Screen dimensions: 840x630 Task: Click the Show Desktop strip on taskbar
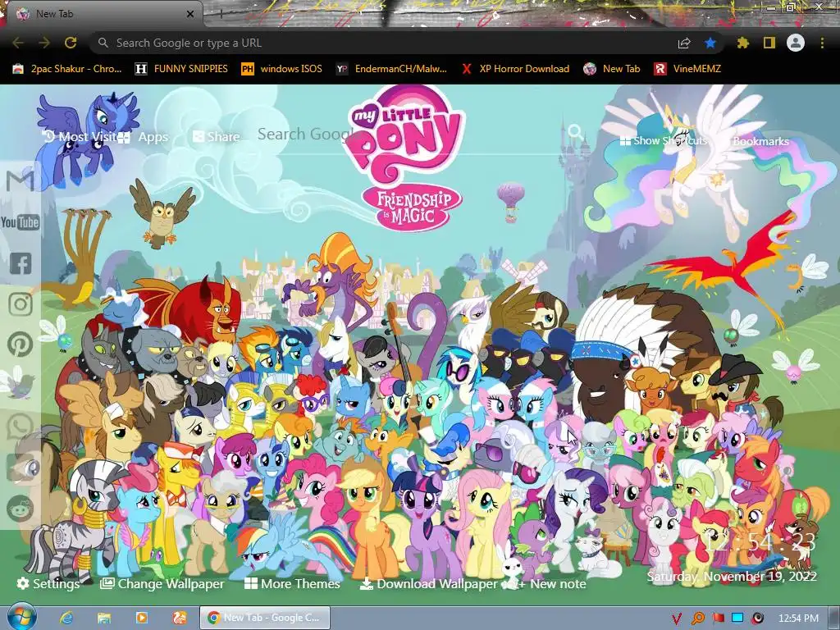833,618
